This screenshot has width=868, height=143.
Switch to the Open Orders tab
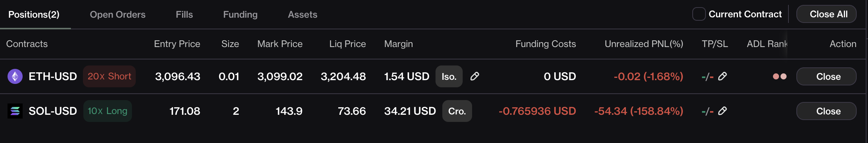tap(118, 14)
